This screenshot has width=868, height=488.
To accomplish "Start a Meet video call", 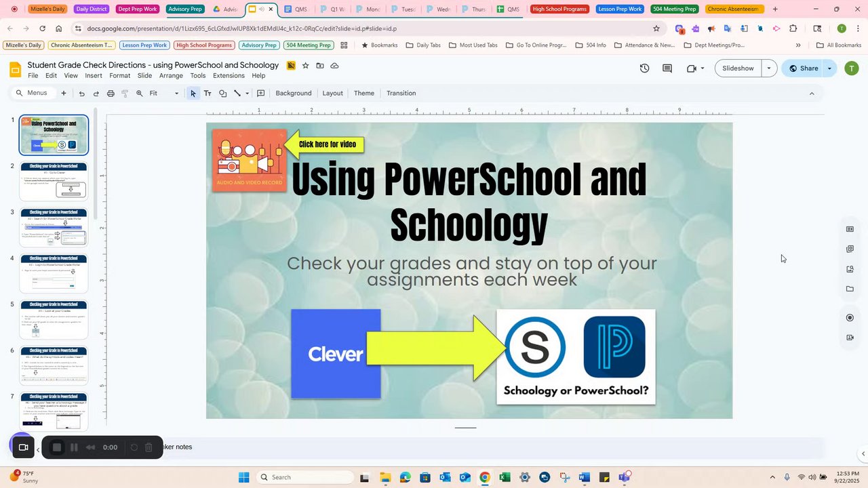I will tap(692, 68).
